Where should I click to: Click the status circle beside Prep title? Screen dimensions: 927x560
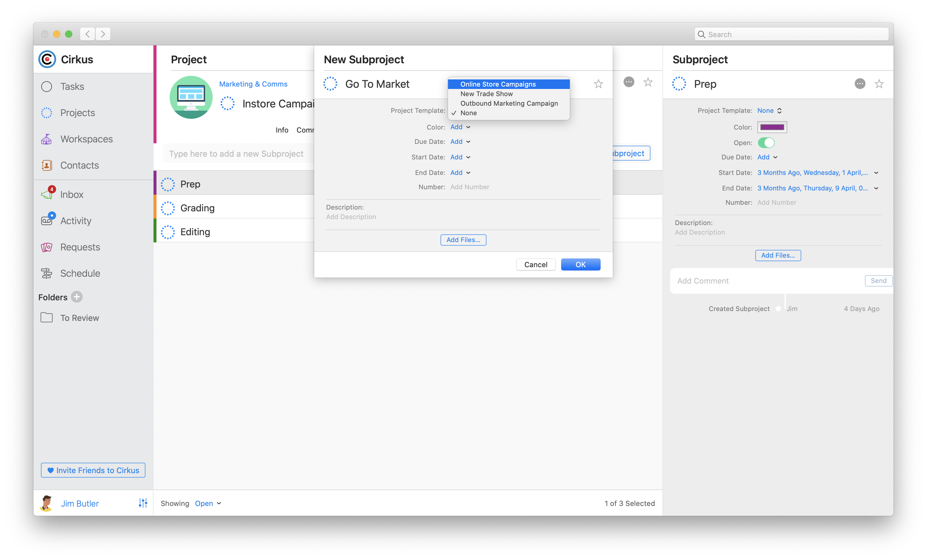[679, 84]
